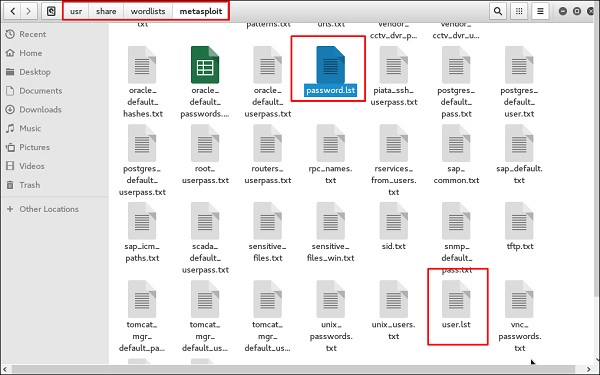Screen dimensions: 600x375
Task: Select the green oracle_default_passwords spreadsheet icon
Action: tap(205, 65)
